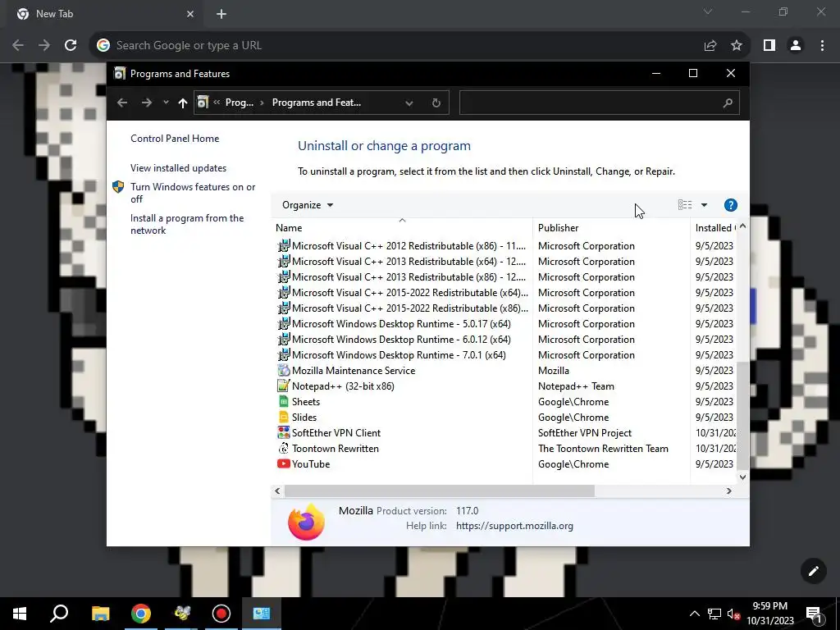The width and height of the screenshot is (840, 630).
Task: Select Microsoft Windows Desktop Runtime 6.0.12
Action: click(395, 339)
